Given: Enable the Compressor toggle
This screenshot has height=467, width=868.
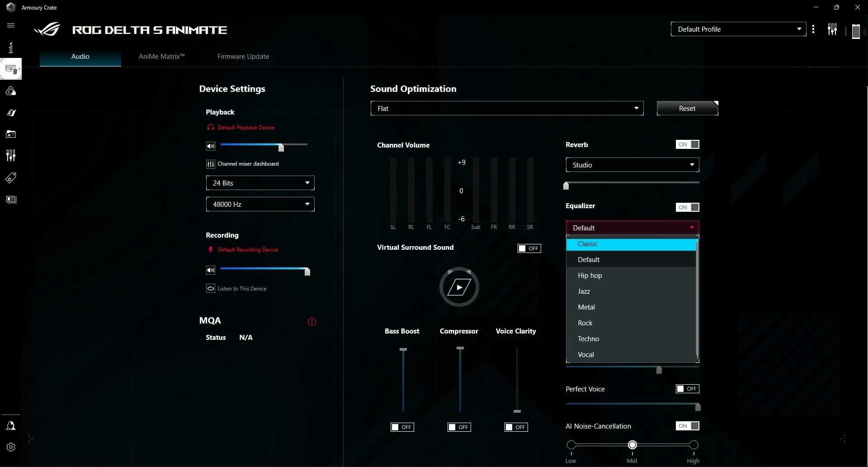Looking at the screenshot, I should coord(459,427).
